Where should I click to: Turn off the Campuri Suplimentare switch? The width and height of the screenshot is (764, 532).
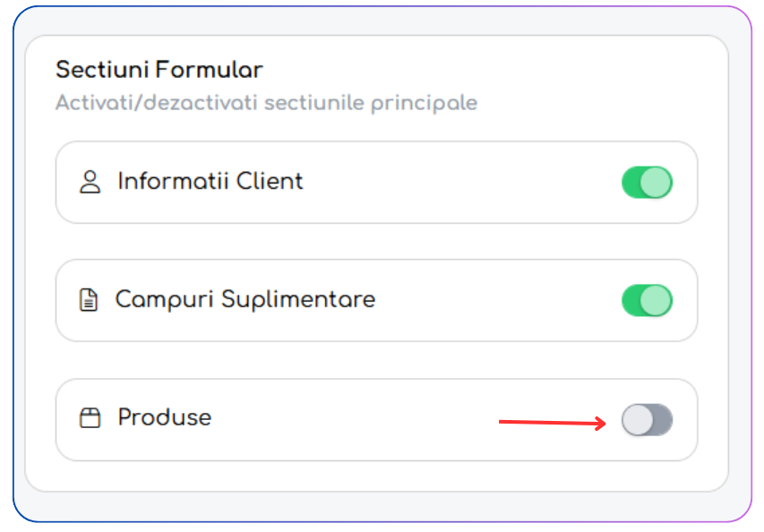(647, 300)
